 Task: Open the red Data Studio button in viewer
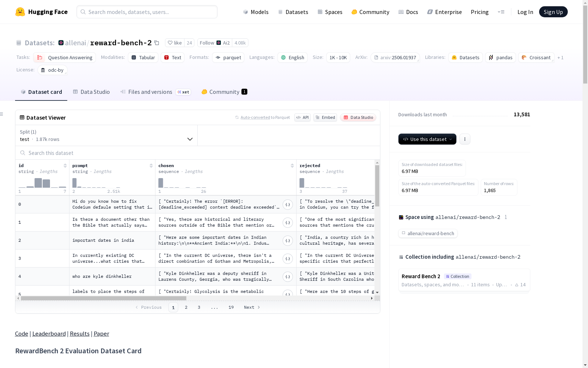358,117
